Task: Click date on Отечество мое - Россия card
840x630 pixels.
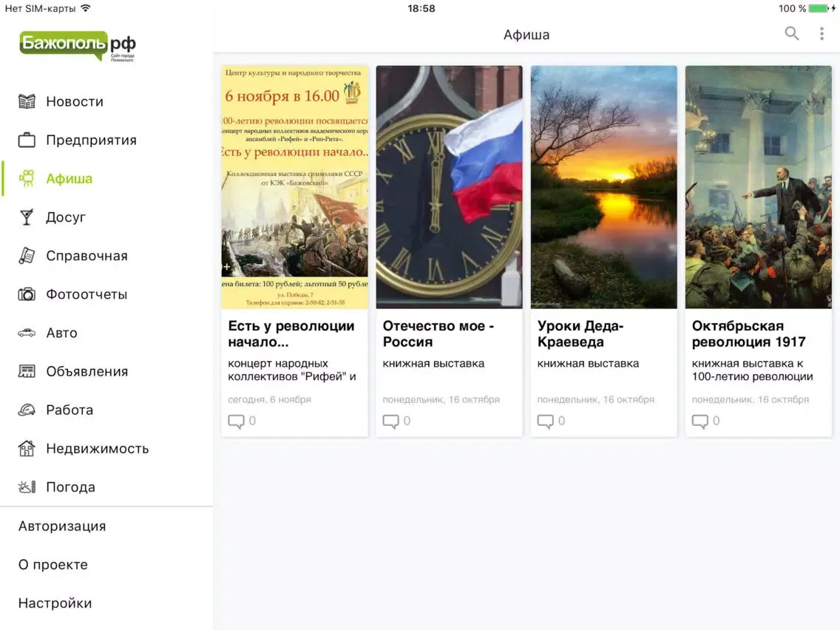Action: click(x=441, y=399)
